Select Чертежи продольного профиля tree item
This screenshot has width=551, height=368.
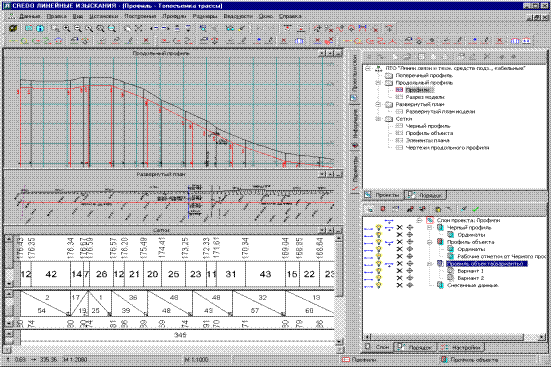click(447, 148)
